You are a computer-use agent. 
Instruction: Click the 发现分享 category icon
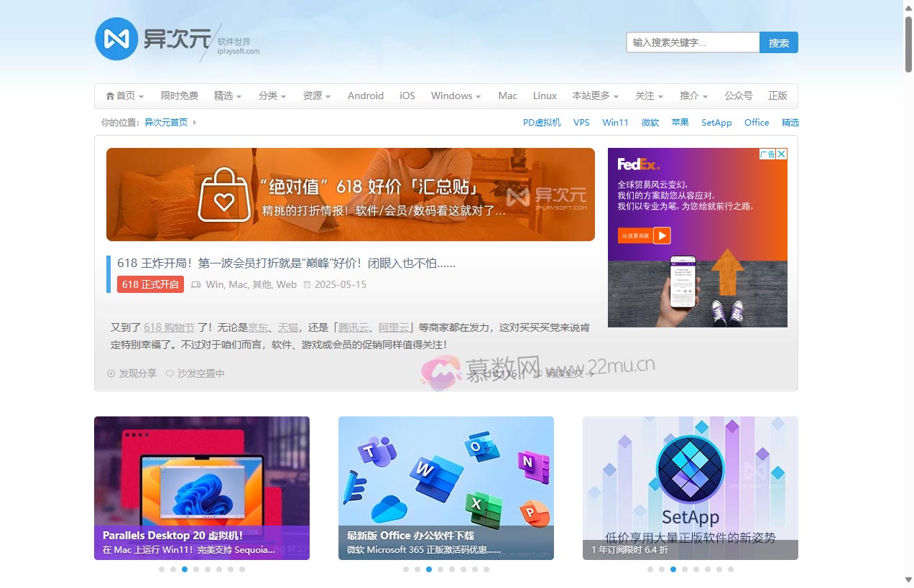[111, 373]
